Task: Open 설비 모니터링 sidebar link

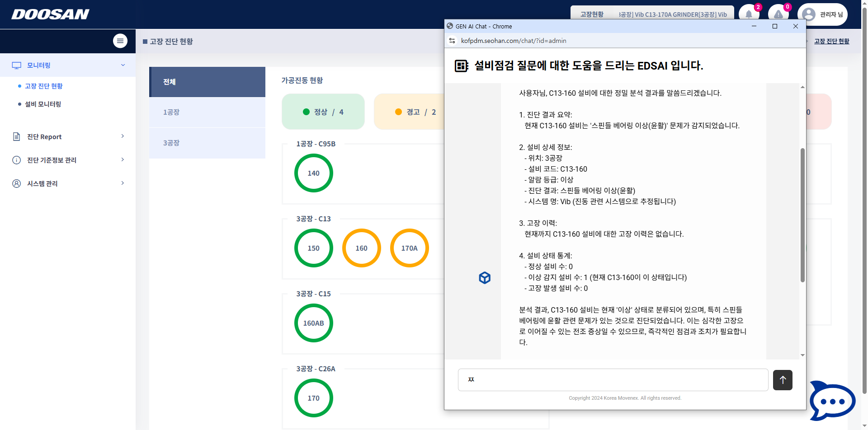Action: click(43, 104)
